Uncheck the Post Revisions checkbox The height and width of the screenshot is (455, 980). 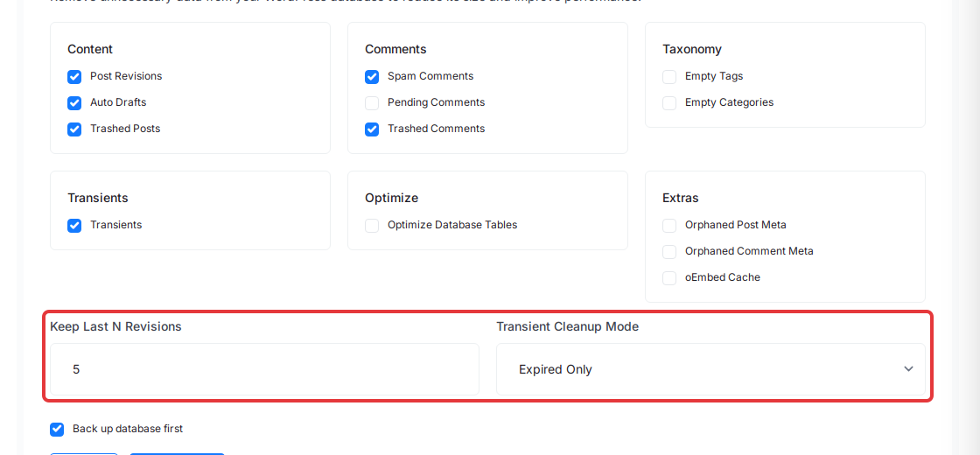[74, 77]
